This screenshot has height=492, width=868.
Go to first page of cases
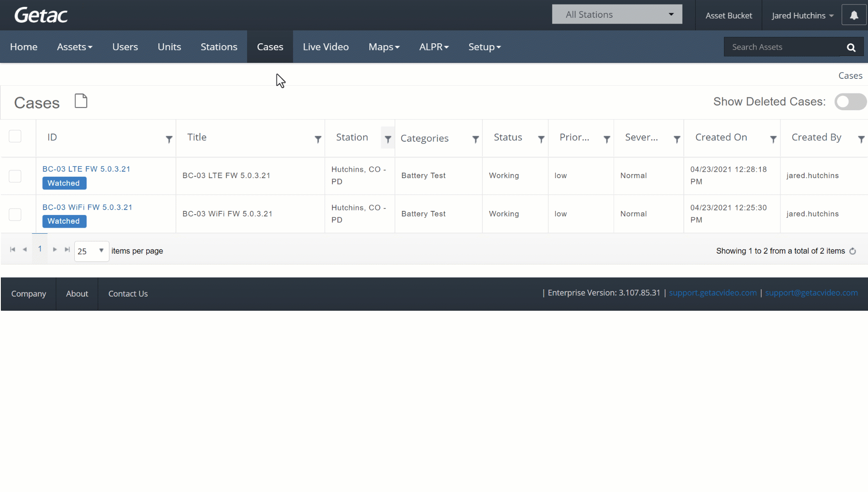pyautogui.click(x=13, y=249)
